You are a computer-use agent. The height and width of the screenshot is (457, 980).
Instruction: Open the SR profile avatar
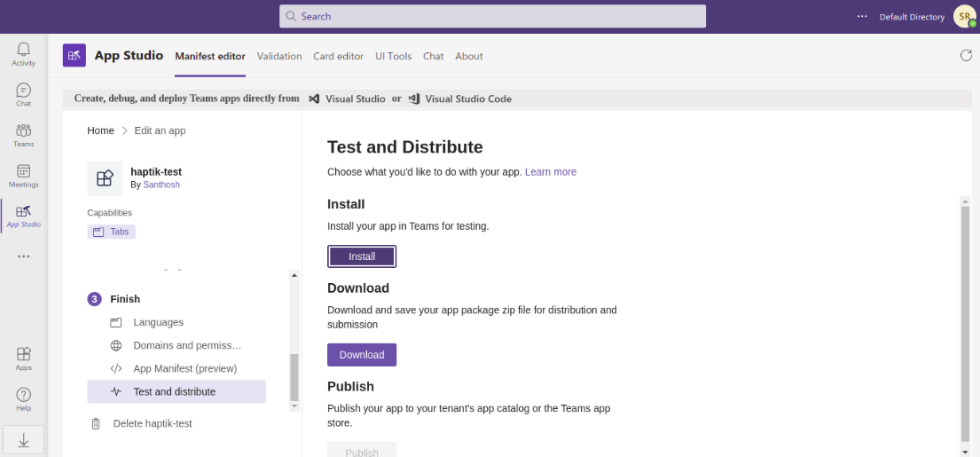pyautogui.click(x=964, y=16)
